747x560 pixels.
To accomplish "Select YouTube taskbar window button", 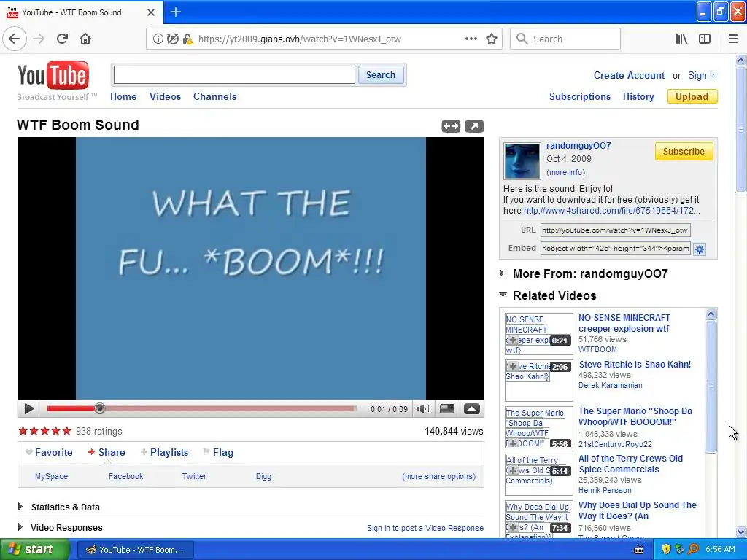I will [135, 550].
